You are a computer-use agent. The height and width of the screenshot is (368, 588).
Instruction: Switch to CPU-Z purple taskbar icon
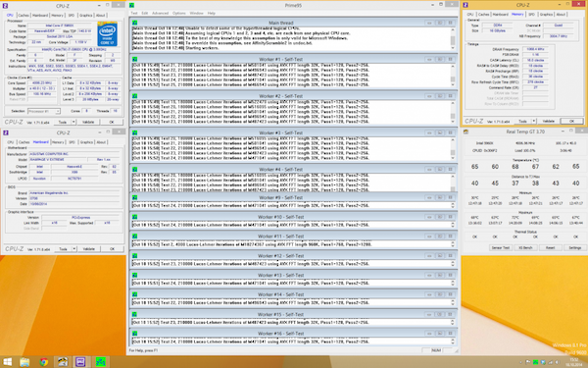(x=80, y=362)
